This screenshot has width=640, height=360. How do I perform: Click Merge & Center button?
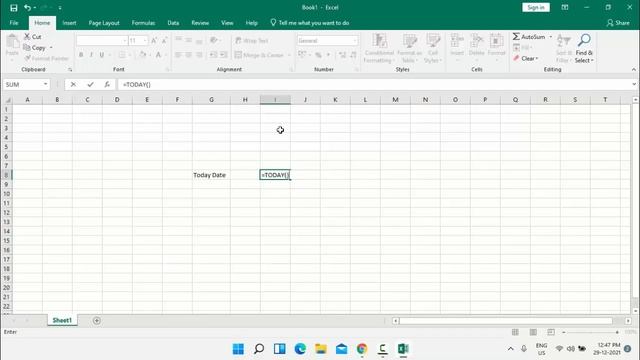[259, 55]
